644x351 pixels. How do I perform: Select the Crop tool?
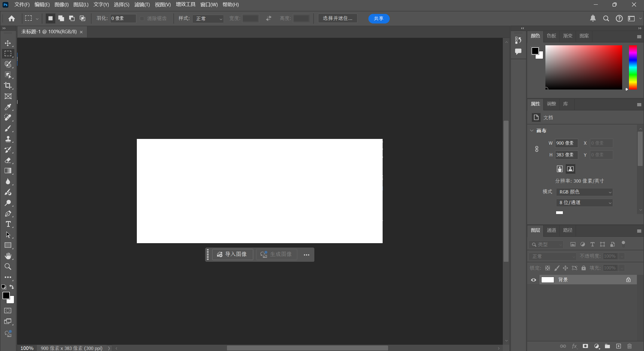[x=8, y=85]
